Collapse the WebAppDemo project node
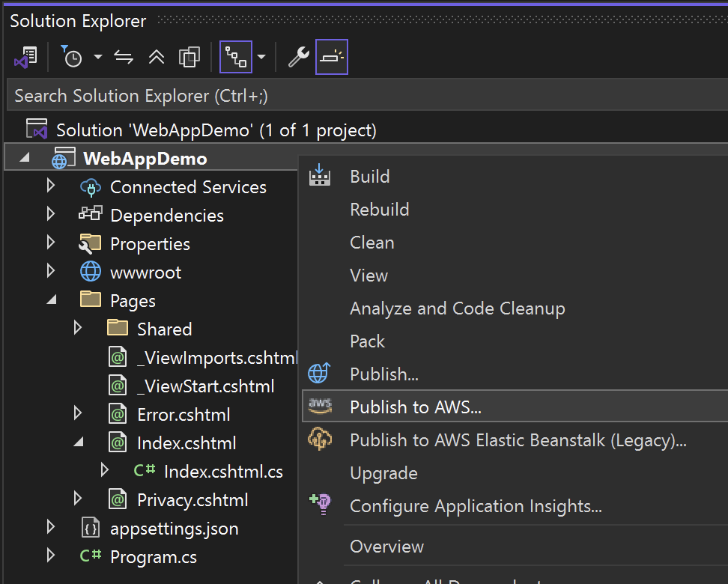Image resolution: width=728 pixels, height=584 pixels. tap(25, 158)
